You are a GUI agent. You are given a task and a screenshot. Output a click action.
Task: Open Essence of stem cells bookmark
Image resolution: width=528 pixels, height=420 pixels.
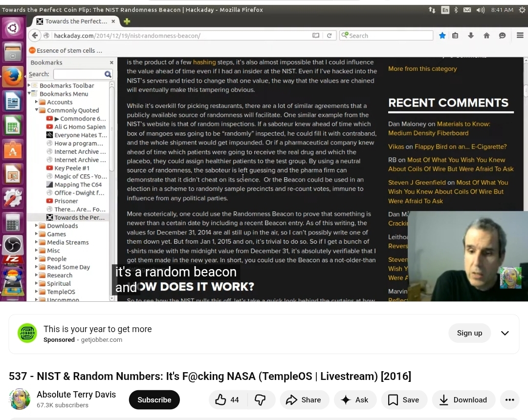pos(66,50)
